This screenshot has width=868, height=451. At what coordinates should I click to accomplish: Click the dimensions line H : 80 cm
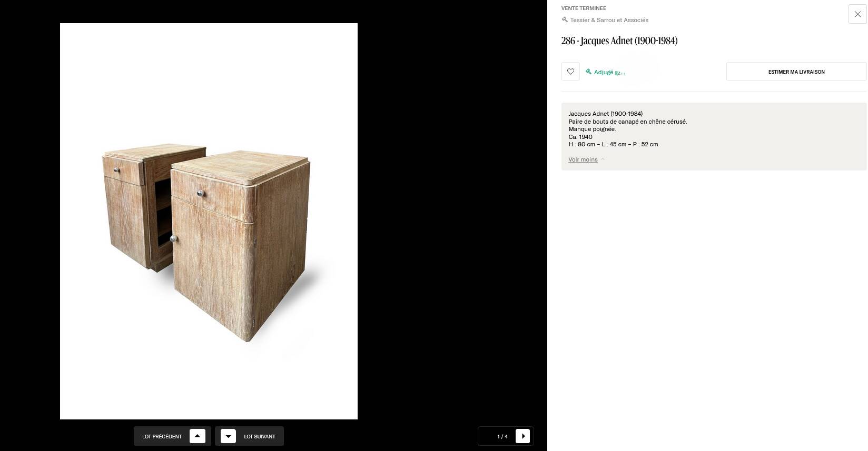613,144
